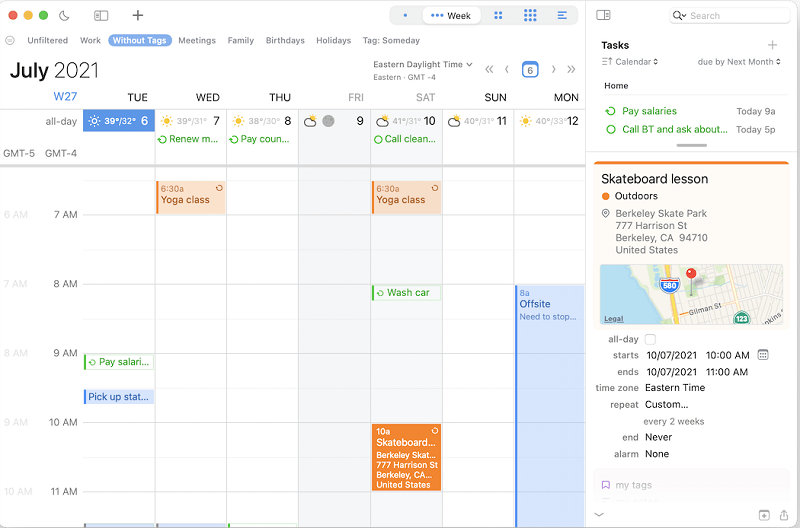Expand the Calendar sort dropdown in Tasks
The image size is (800, 528).
point(630,62)
